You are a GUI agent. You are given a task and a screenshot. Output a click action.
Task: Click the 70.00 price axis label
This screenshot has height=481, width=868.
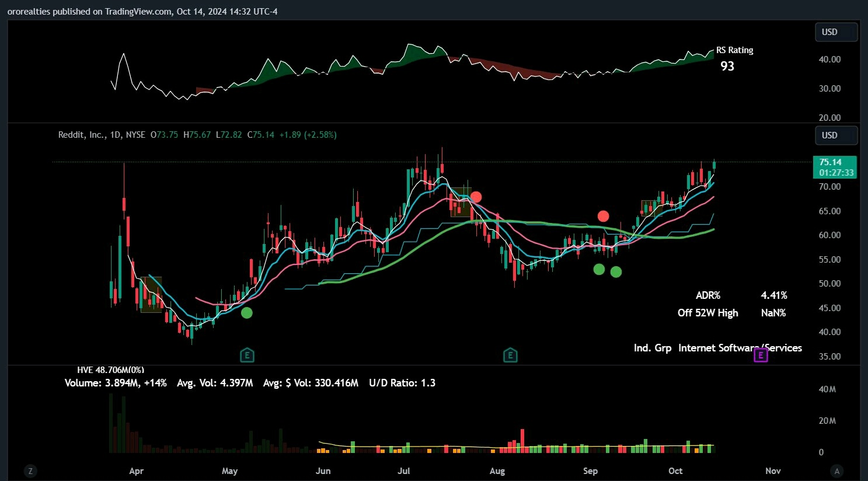(829, 187)
